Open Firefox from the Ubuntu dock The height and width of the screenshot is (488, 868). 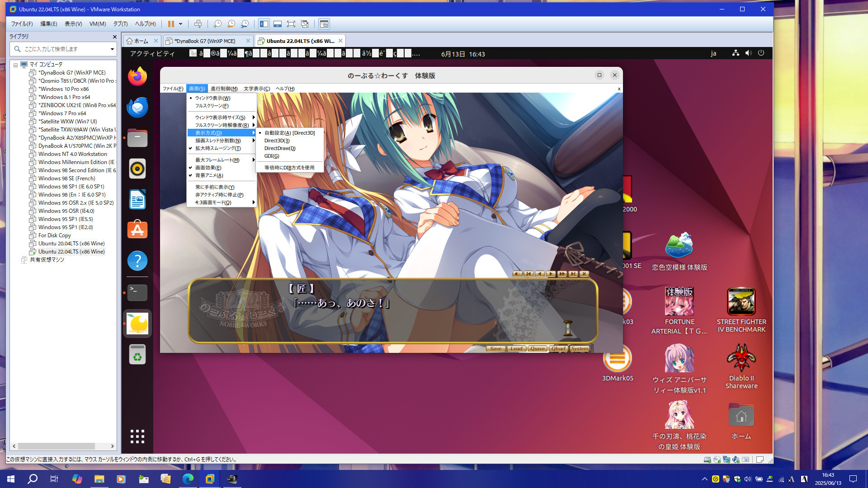[x=137, y=76]
